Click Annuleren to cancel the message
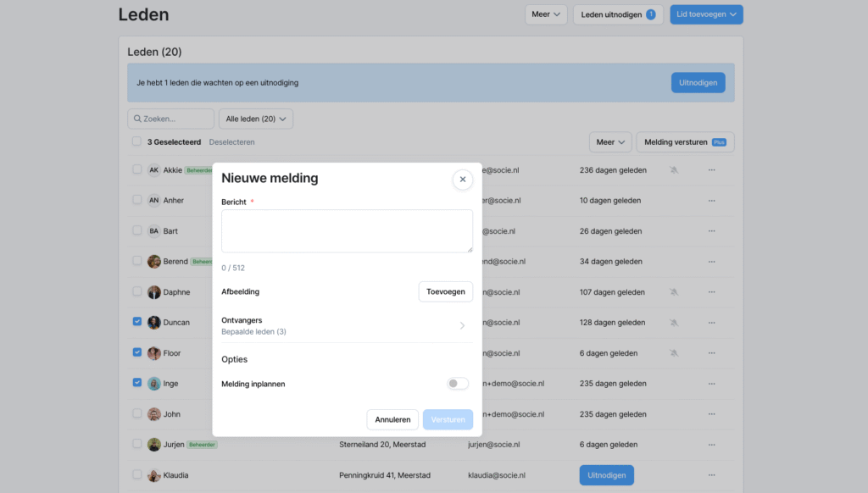The width and height of the screenshot is (868, 493). coord(392,419)
